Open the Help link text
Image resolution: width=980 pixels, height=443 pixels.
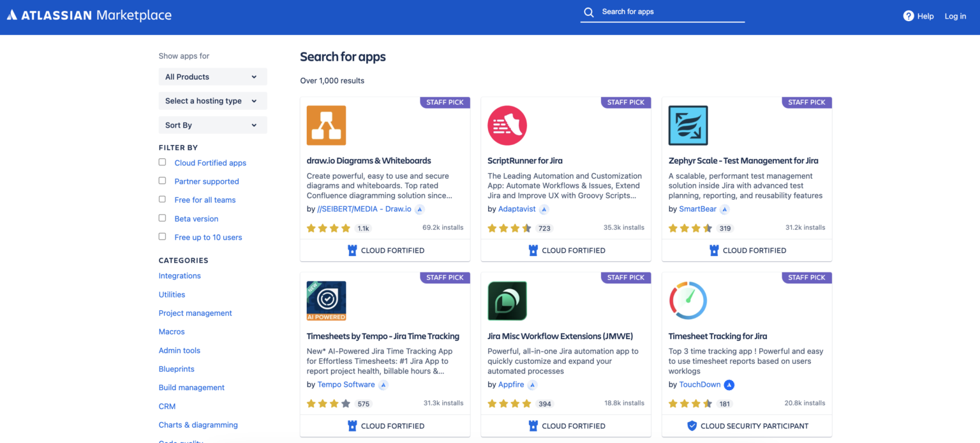coord(925,16)
